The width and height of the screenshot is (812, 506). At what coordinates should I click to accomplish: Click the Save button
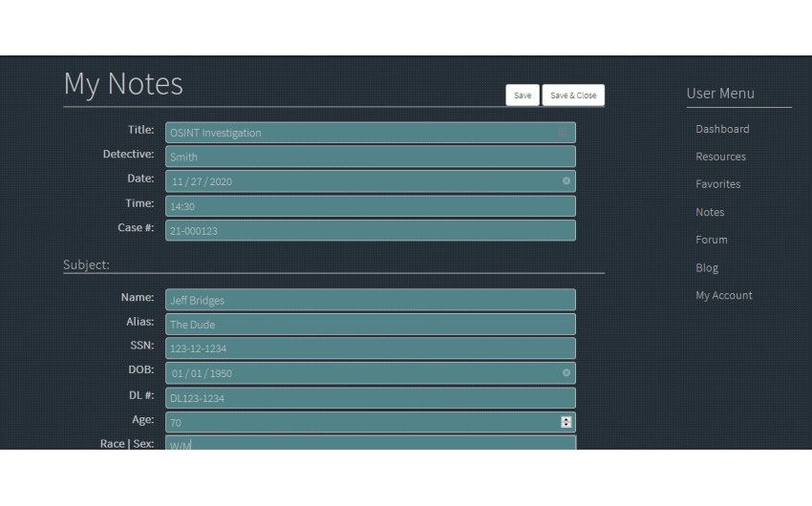[523, 95]
